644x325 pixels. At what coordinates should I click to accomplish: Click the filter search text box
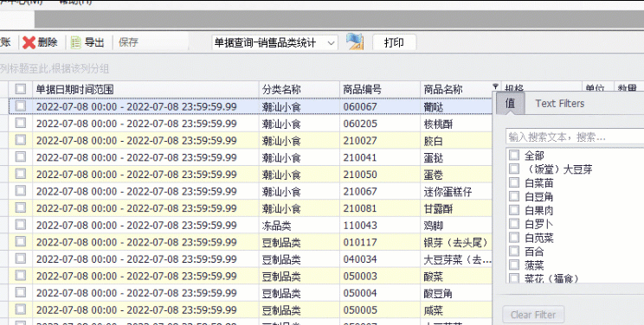click(575, 137)
